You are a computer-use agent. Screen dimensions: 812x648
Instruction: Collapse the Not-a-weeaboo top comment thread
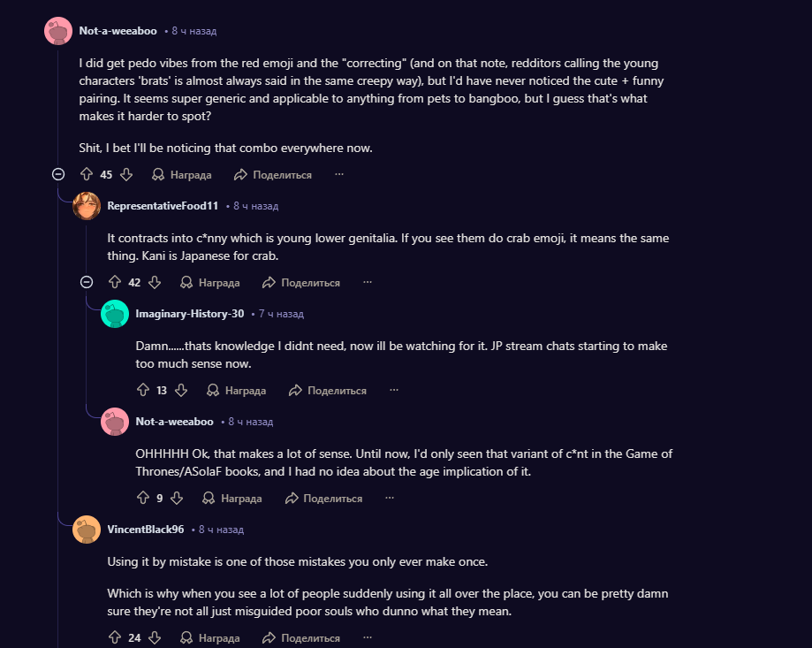pos(58,174)
